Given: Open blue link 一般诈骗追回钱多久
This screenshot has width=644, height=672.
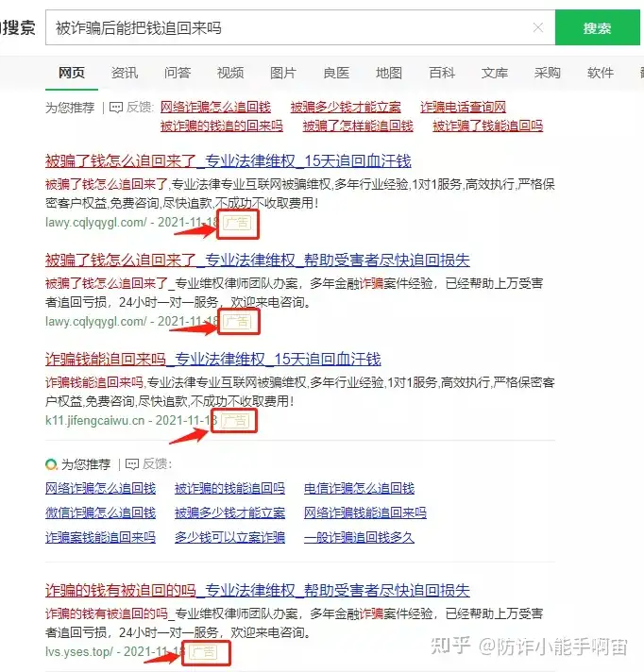Looking at the screenshot, I should tap(360, 537).
